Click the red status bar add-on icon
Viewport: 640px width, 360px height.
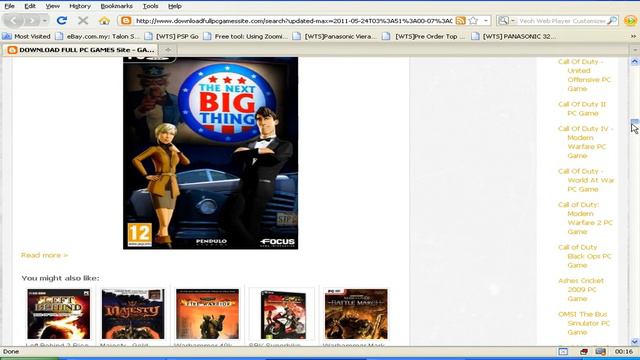[584, 351]
